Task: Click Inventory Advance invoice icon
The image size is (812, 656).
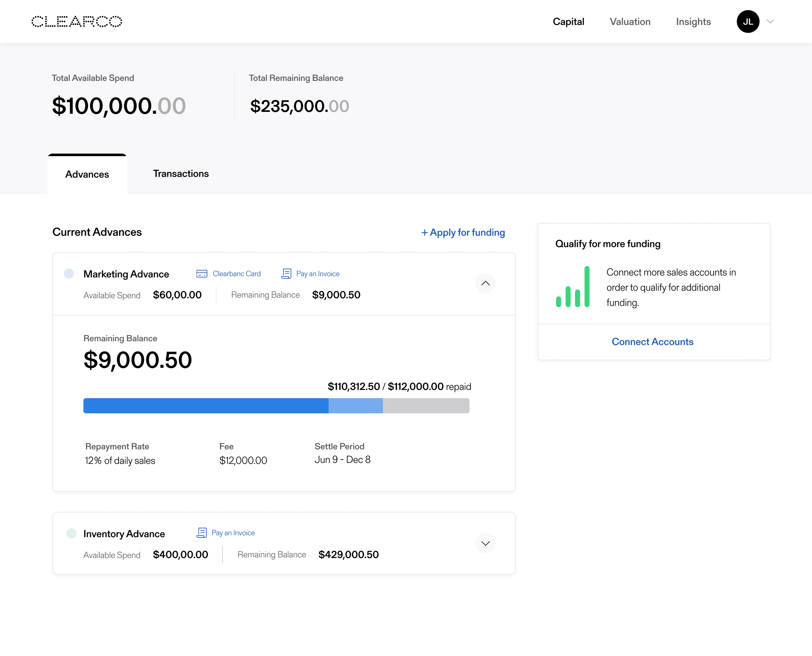Action: (x=202, y=533)
